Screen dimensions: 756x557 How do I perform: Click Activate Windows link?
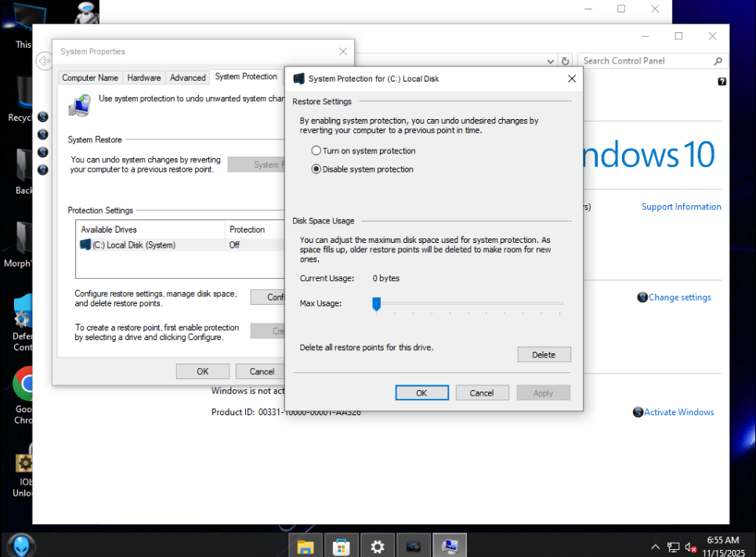[x=679, y=412]
